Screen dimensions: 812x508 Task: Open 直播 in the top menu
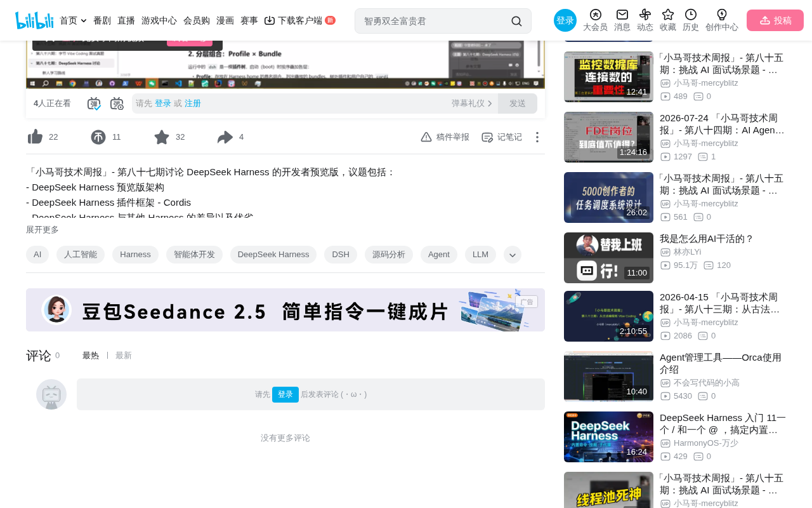coord(126,20)
